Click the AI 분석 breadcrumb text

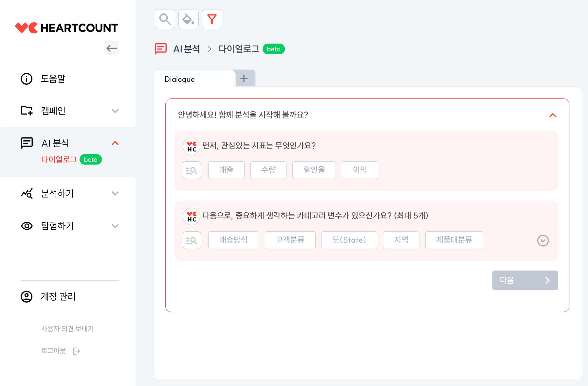(186, 49)
